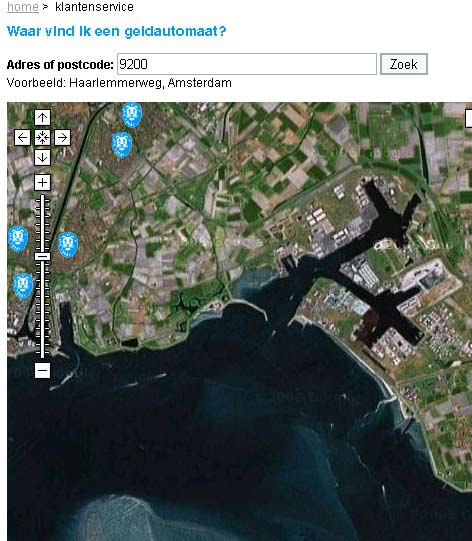Pan the map down with the arrow button
The height and width of the screenshot is (541, 472).
coord(42,158)
